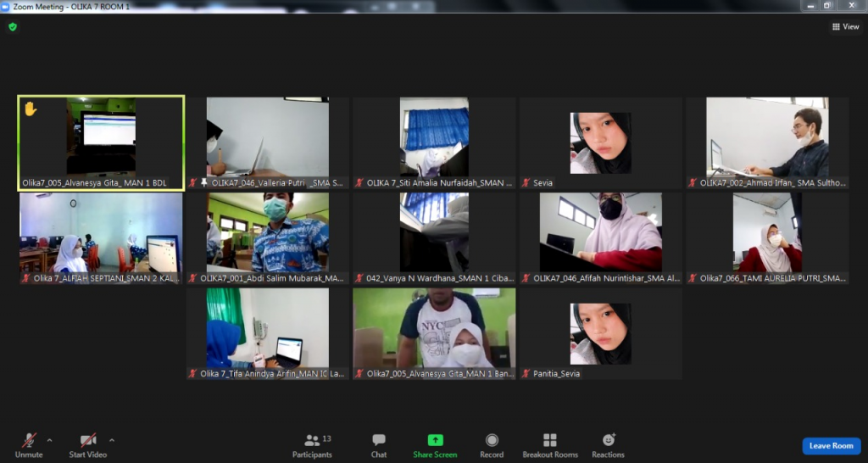
Task: Click the Leave Room button
Action: (x=831, y=446)
